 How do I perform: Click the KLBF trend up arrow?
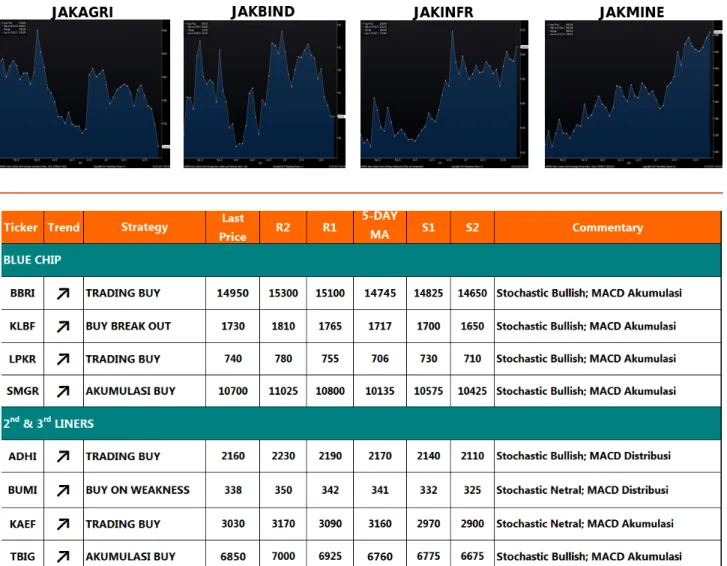(x=63, y=326)
